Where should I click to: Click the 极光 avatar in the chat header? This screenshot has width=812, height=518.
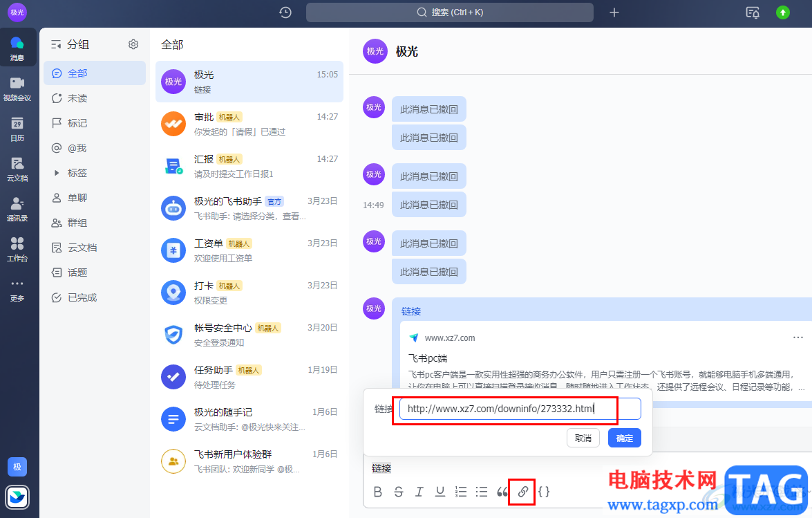(375, 51)
